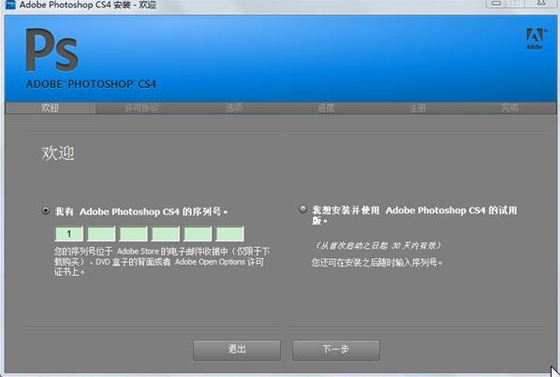The width and height of the screenshot is (560, 377).
Task: Focus the fourth serial number box
Action: point(166,234)
